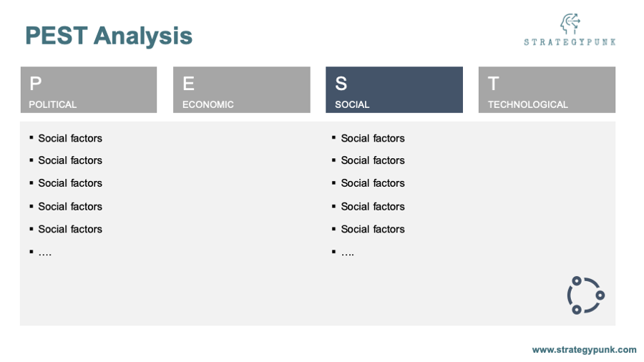Open the www.strategypunk.com link
Image resolution: width=644 pixels, height=362 pixels.
(x=584, y=350)
